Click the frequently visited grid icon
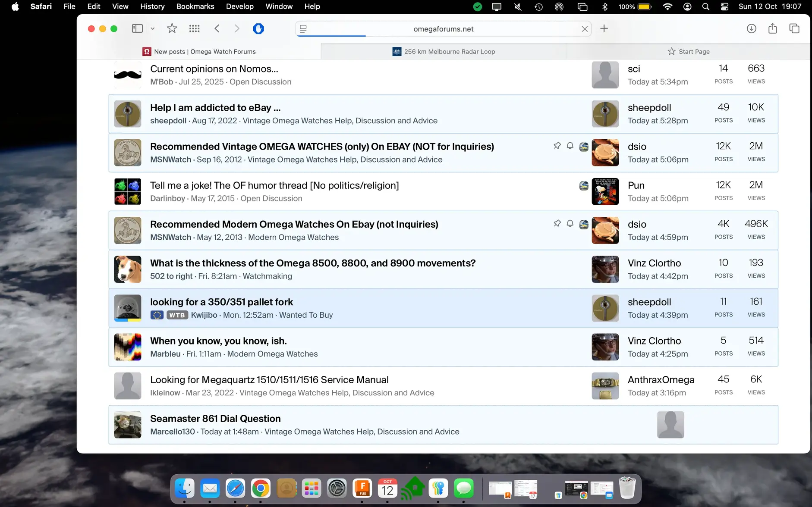This screenshot has height=507, width=812. click(x=194, y=28)
